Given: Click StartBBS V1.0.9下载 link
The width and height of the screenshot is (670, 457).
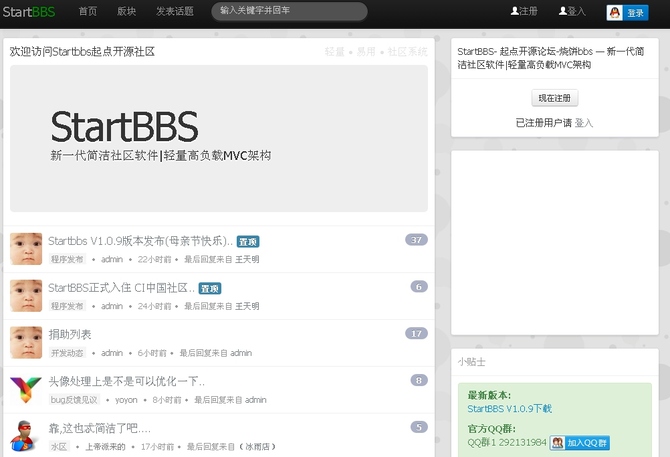Looking at the screenshot, I should (x=509, y=409).
